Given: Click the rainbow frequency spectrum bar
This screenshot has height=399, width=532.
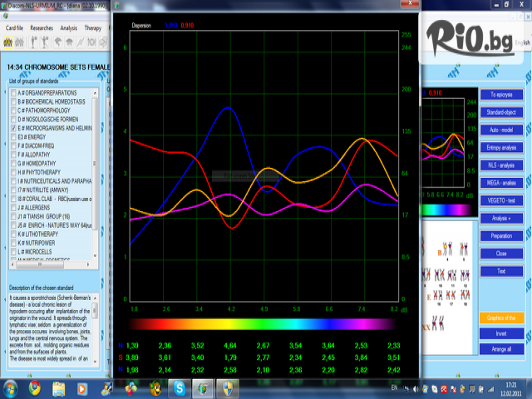Looking at the screenshot, I should [264, 323].
